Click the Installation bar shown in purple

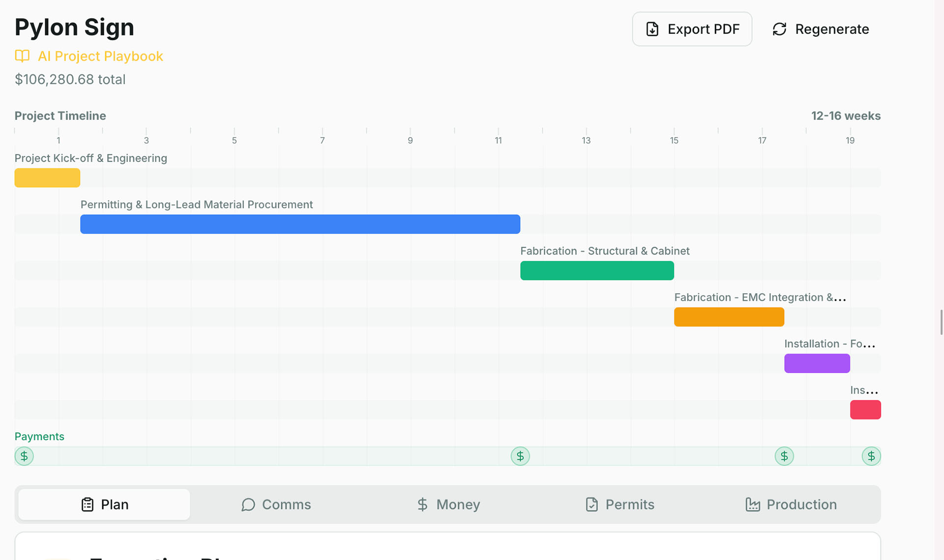coord(817,364)
